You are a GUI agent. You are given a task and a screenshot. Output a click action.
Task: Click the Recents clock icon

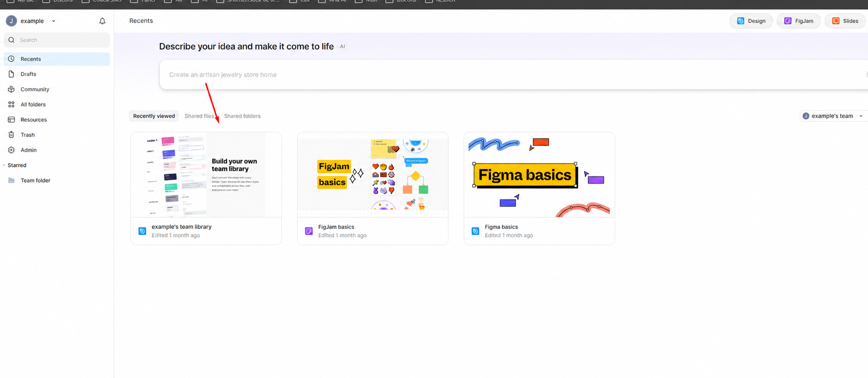(11, 59)
